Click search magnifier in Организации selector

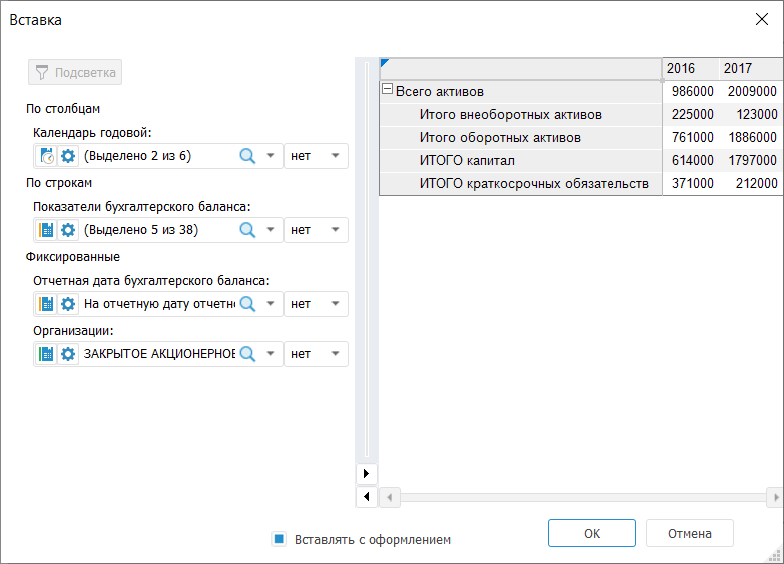pos(247,354)
